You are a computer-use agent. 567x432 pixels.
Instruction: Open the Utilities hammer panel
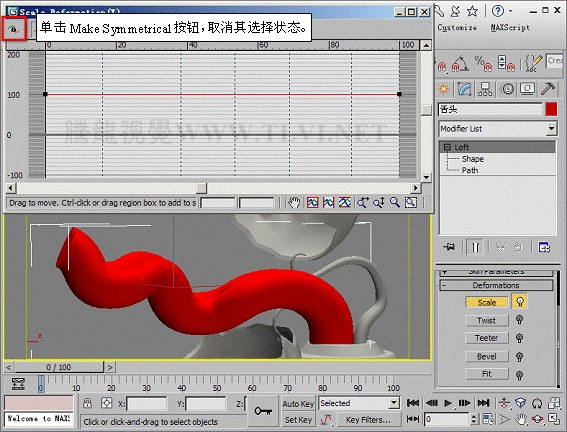pyautogui.click(x=548, y=89)
